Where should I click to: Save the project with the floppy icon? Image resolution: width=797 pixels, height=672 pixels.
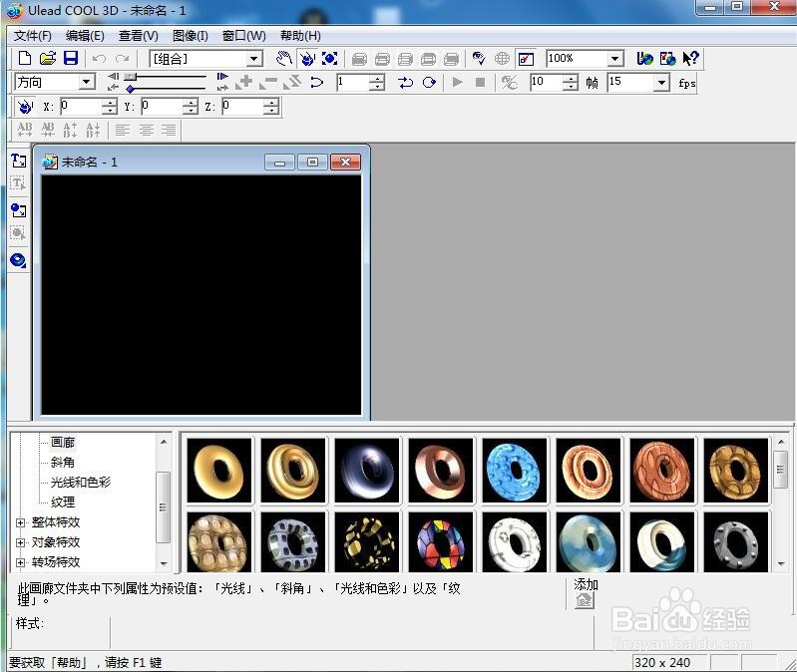(71, 59)
